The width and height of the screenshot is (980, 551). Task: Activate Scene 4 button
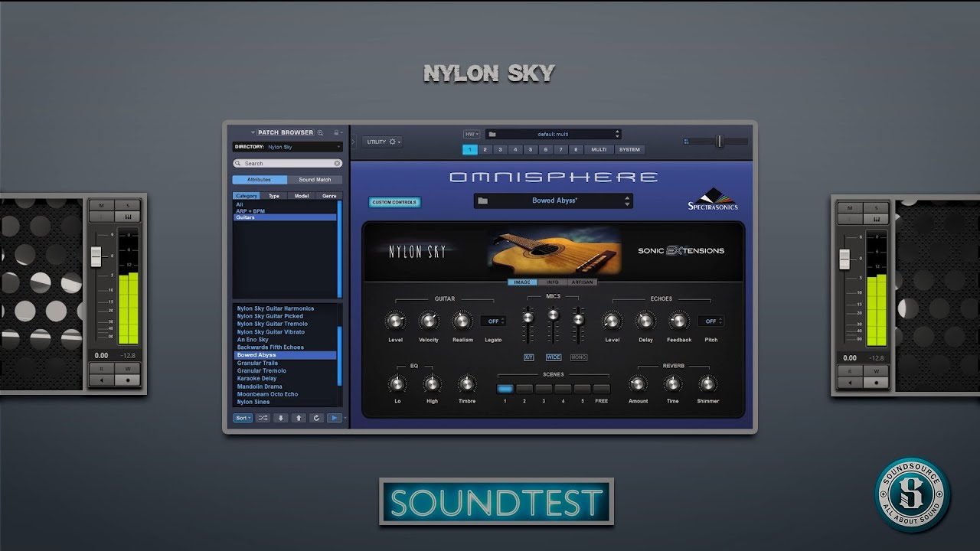[x=563, y=389]
